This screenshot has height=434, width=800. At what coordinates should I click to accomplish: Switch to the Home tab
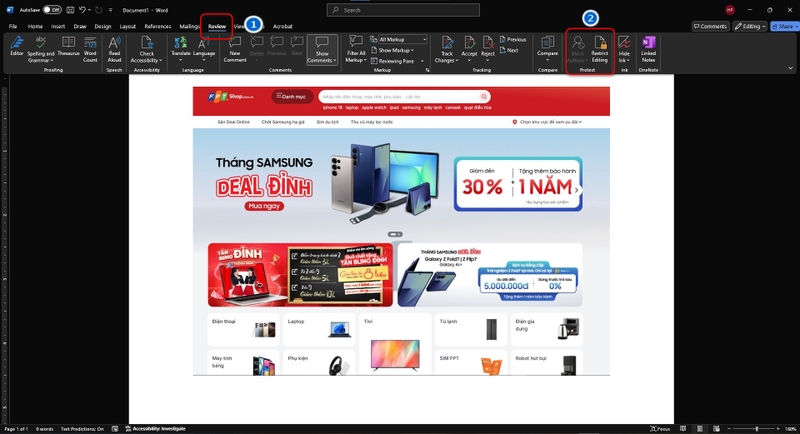(x=35, y=26)
